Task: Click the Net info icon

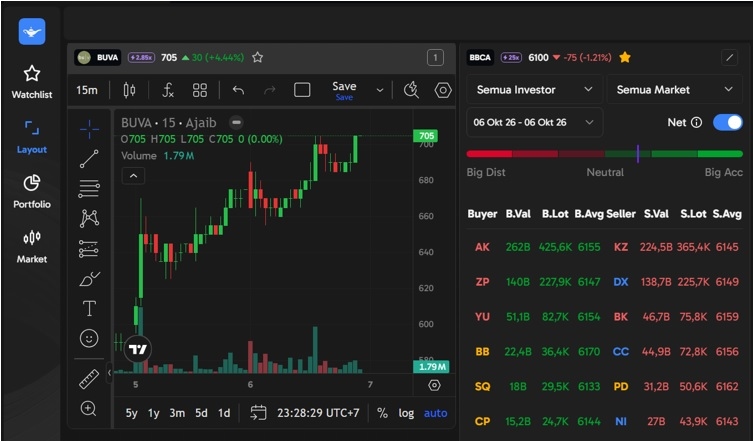Action: (696, 122)
